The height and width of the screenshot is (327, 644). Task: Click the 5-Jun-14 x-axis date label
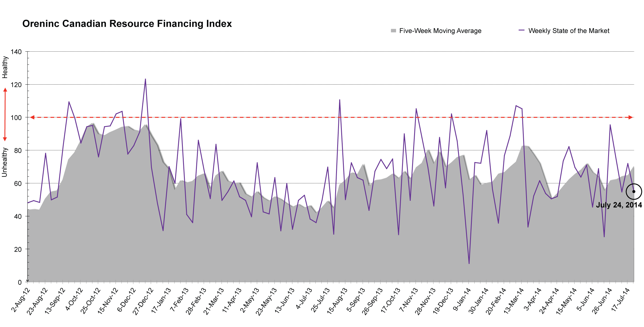tap(586, 299)
